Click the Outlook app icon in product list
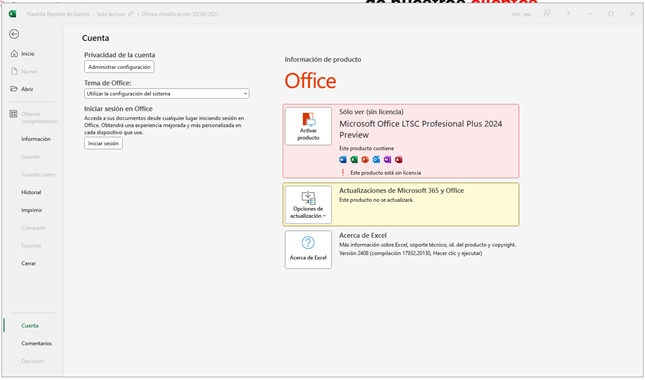 pos(376,160)
